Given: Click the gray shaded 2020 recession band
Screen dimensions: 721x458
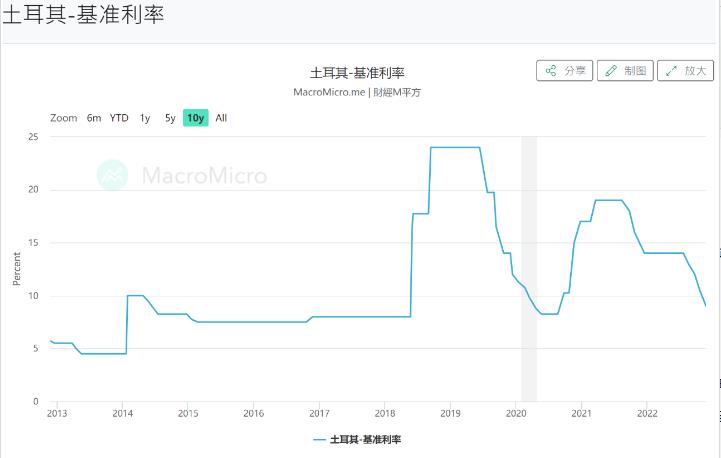Looking at the screenshot, I should 529,269.
